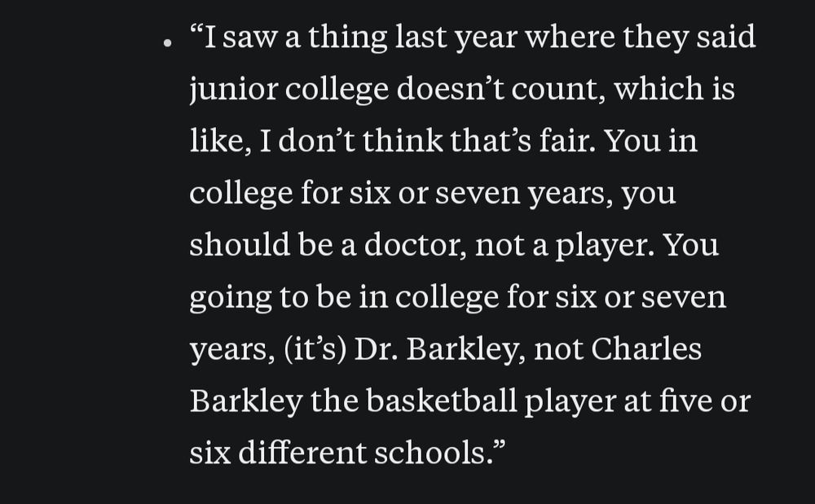Click the words 'which is'
The width and height of the screenshot is (815, 504).
(674, 88)
